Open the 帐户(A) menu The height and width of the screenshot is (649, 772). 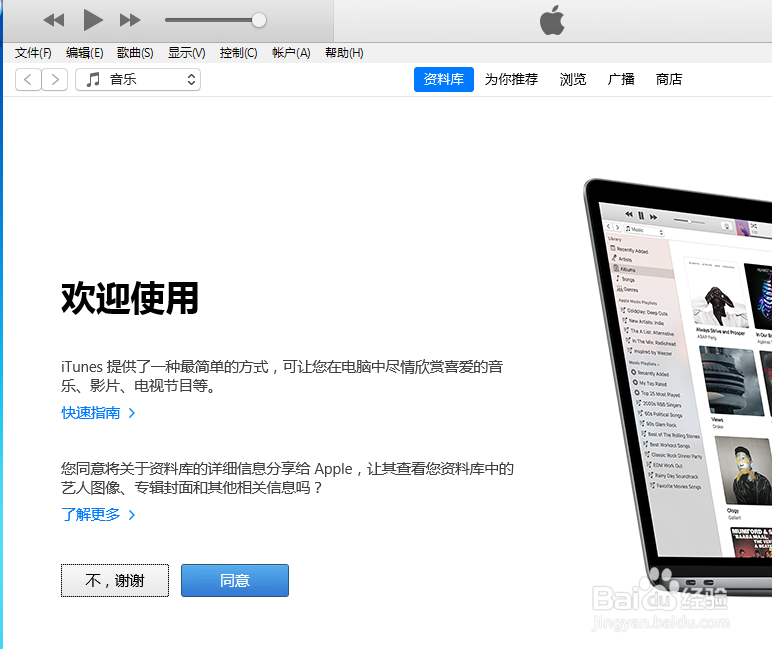[x=291, y=53]
